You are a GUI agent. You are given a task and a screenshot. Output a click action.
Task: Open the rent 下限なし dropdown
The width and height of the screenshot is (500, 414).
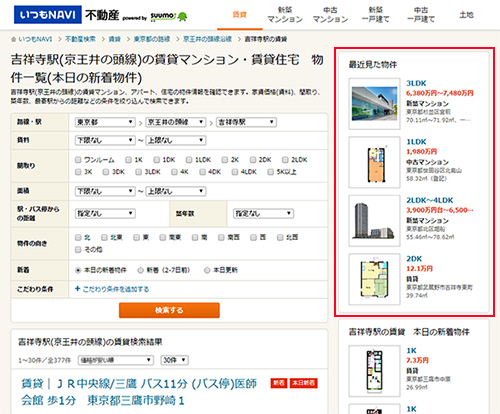(x=105, y=140)
